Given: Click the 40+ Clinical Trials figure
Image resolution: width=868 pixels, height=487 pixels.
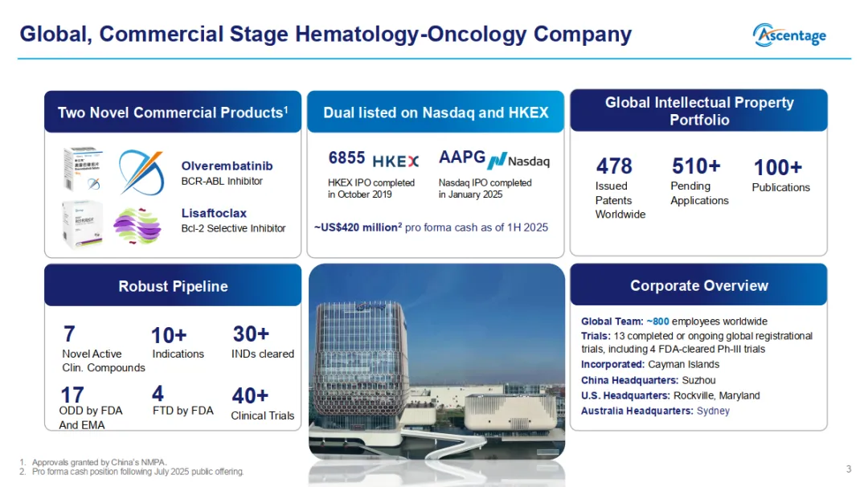Looking at the screenshot, I should tap(250, 395).
